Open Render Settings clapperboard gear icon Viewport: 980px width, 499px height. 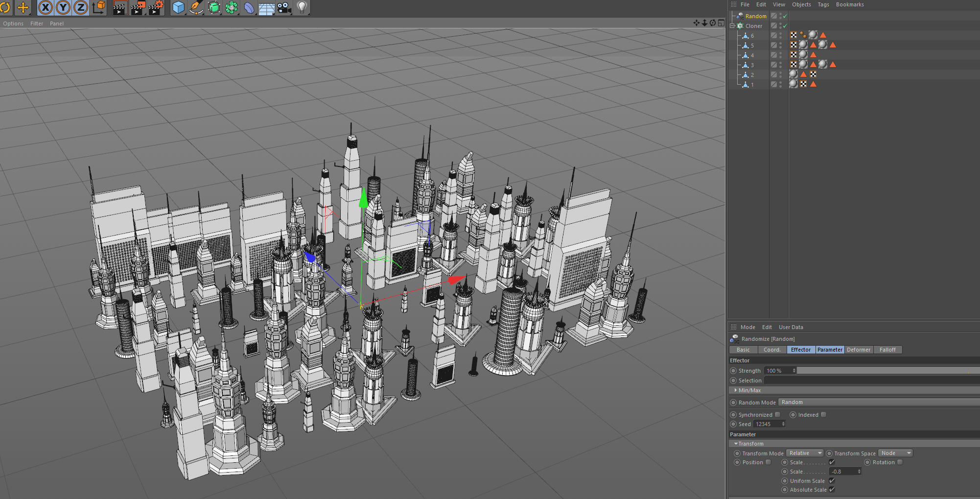pyautogui.click(x=156, y=7)
